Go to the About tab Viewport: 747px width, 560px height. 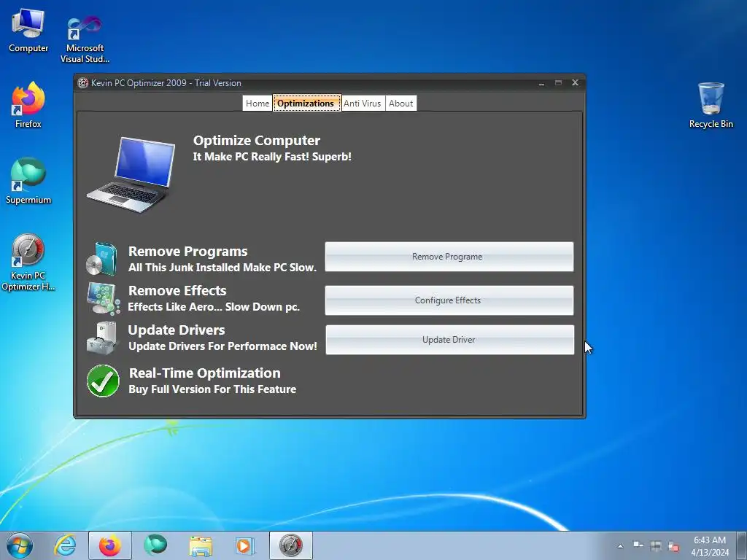click(400, 104)
